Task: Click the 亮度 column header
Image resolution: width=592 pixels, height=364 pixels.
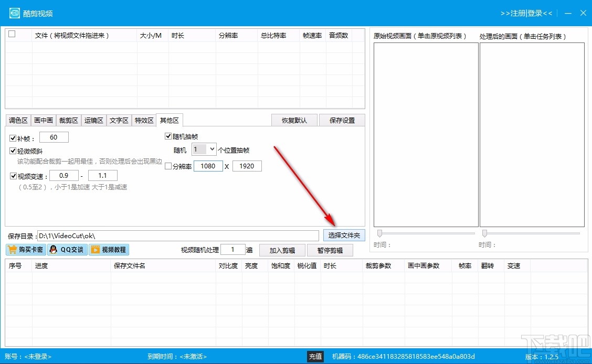Action: 255,265
